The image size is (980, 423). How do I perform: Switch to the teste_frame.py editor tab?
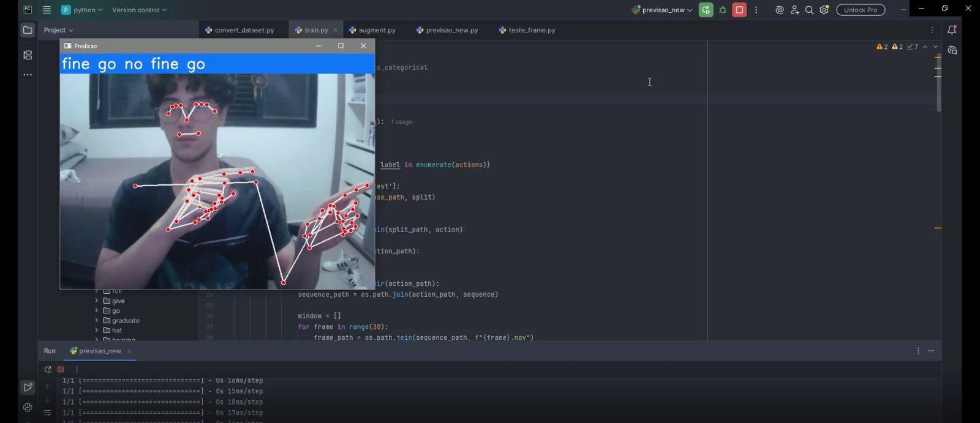(527, 30)
